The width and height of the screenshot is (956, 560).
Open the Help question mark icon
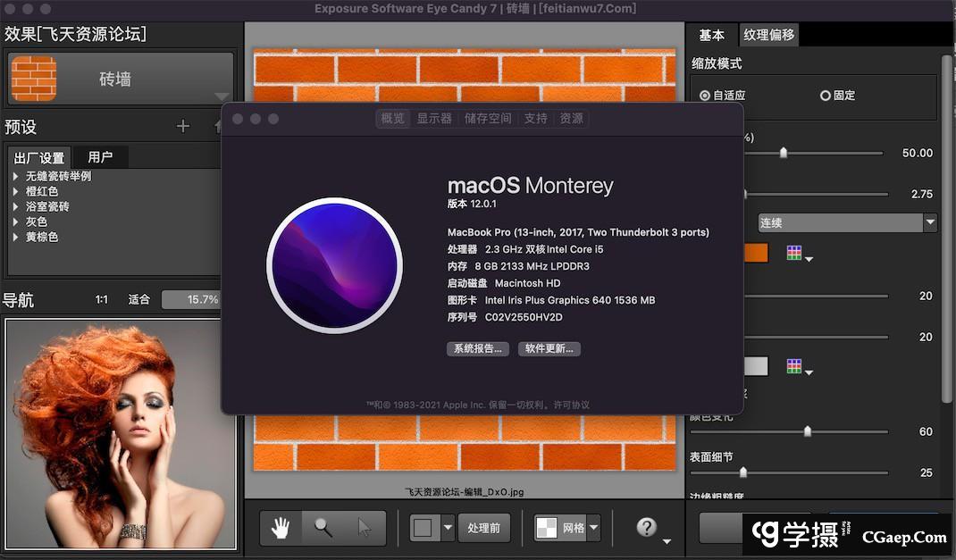pyautogui.click(x=645, y=525)
